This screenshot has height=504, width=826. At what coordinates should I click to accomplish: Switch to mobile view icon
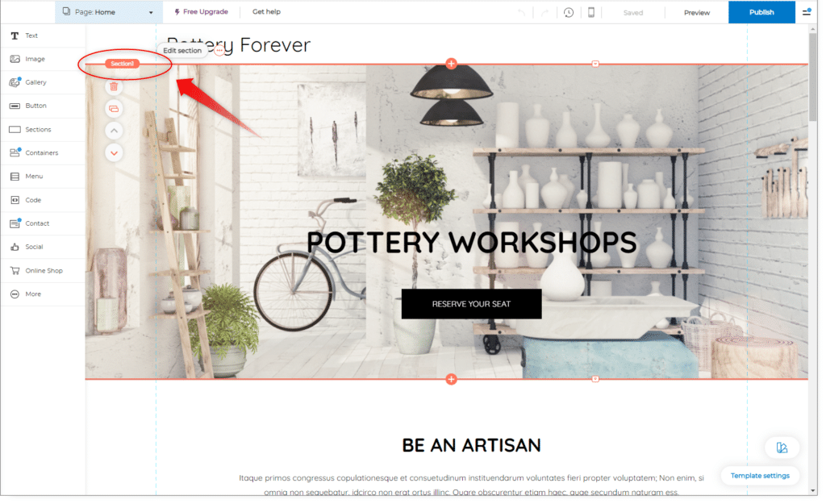[591, 12]
